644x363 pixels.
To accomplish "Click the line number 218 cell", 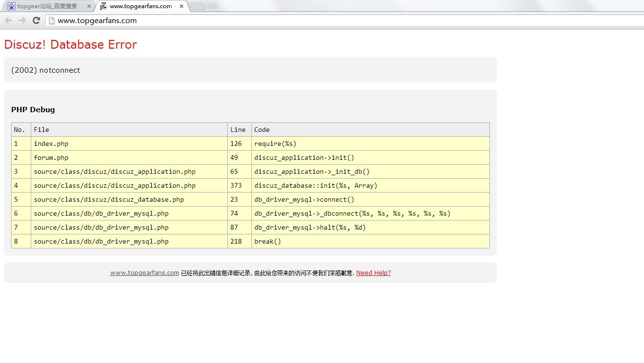I will click(x=239, y=241).
